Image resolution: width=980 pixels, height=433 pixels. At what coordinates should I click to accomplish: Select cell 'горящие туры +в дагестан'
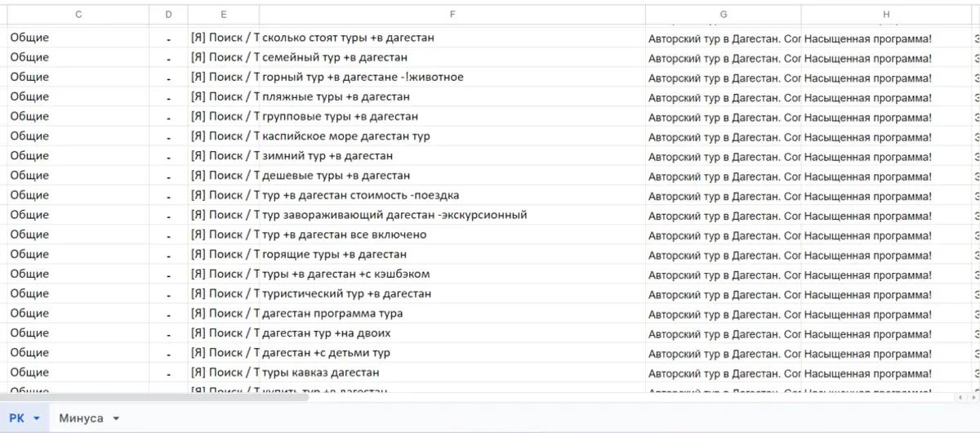pos(452,254)
